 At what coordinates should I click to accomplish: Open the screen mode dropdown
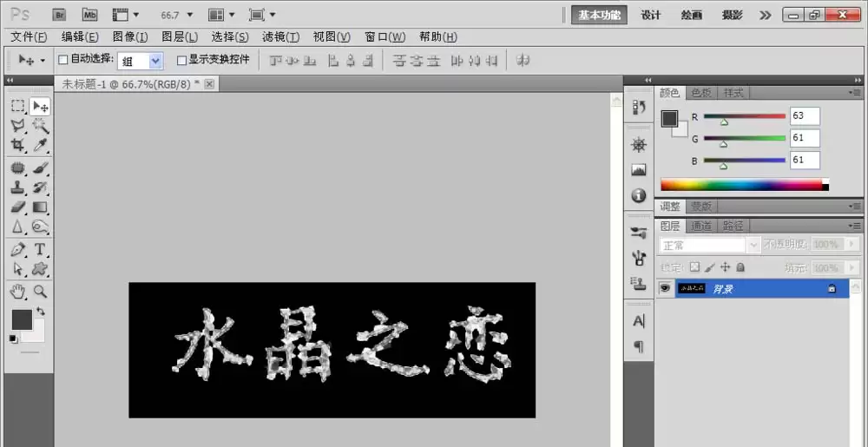(x=262, y=15)
